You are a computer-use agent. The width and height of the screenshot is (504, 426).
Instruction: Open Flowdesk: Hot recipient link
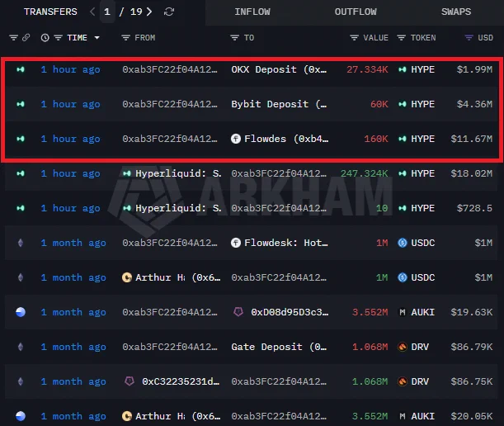click(286, 243)
